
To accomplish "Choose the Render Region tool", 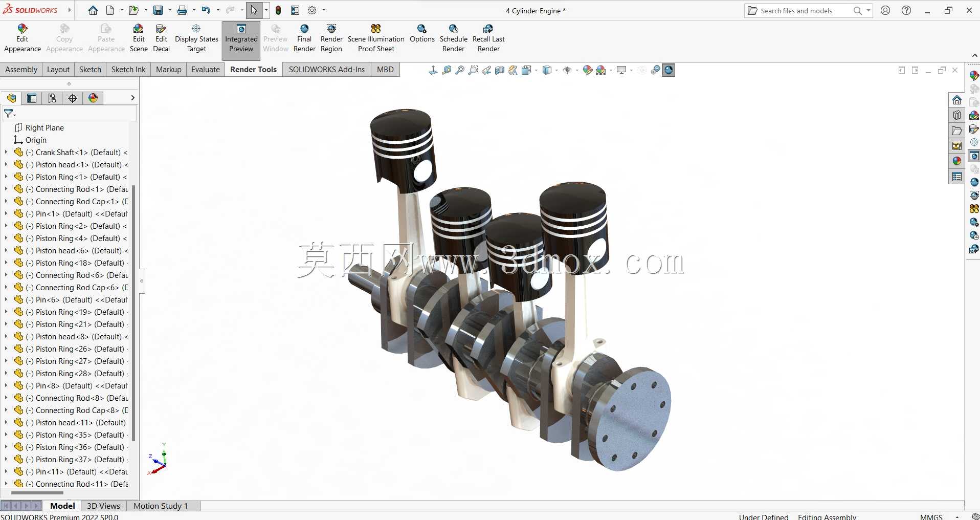I will coord(331,38).
